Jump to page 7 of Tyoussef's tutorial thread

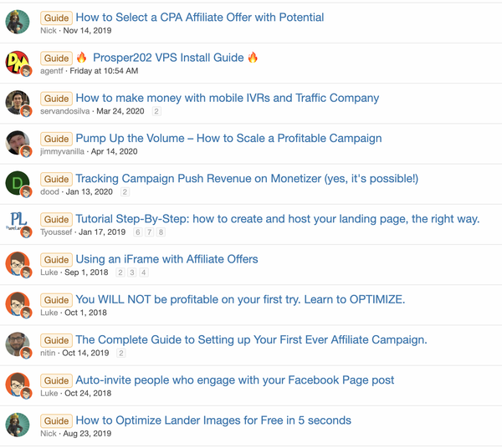149,232
